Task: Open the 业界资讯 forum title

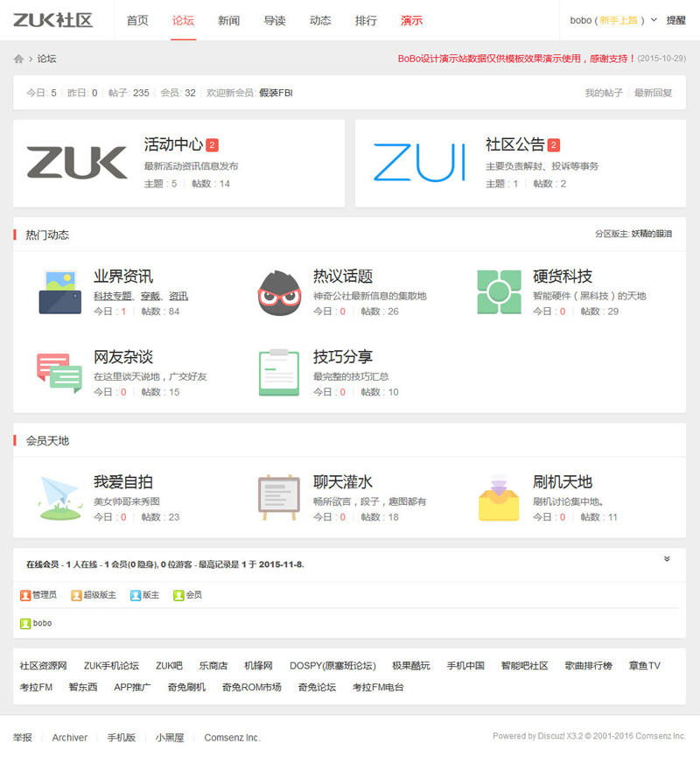Action: point(123,277)
